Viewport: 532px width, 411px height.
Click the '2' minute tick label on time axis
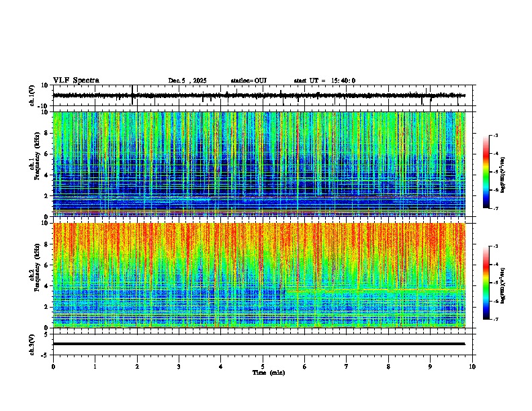pos(137,367)
